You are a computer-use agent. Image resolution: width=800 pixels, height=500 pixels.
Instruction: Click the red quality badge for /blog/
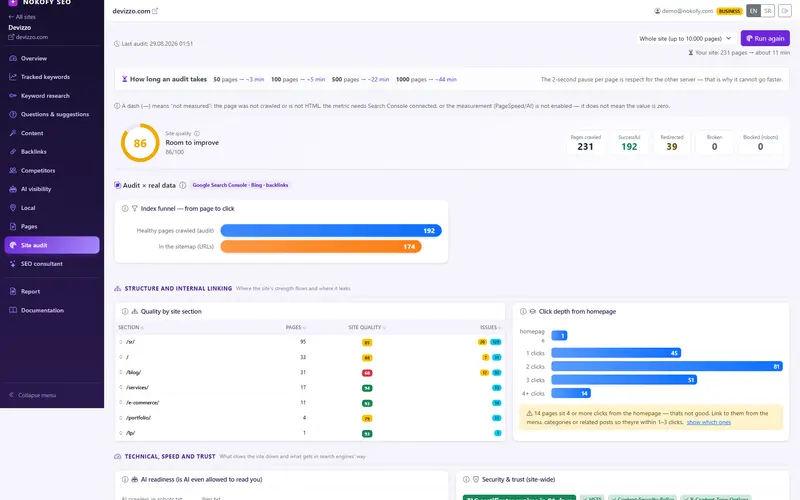click(367, 373)
